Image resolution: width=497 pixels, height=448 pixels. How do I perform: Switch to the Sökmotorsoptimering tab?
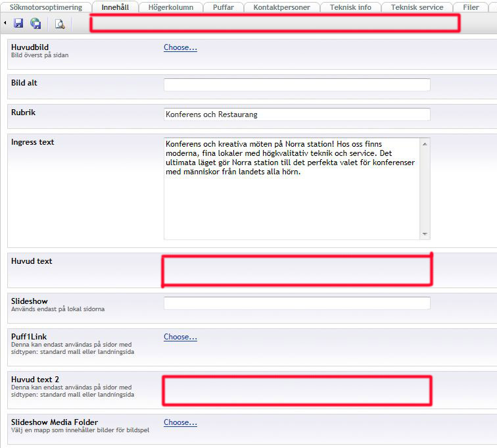[x=45, y=7]
